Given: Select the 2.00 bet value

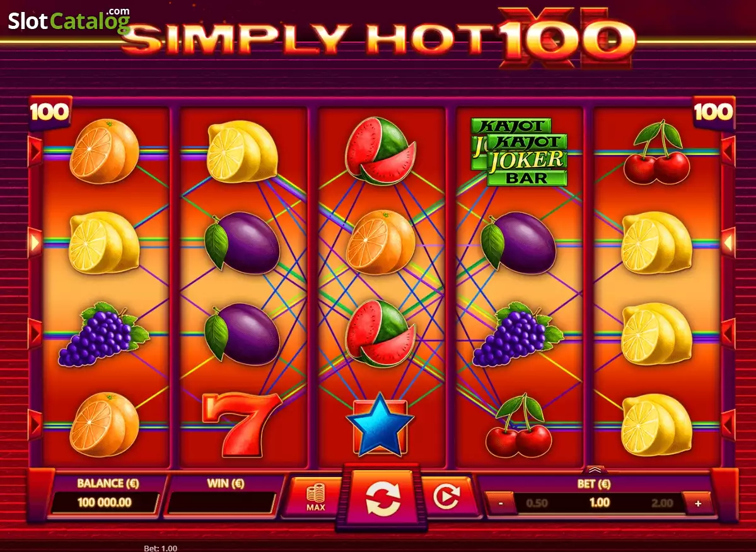Looking at the screenshot, I should tap(662, 503).
